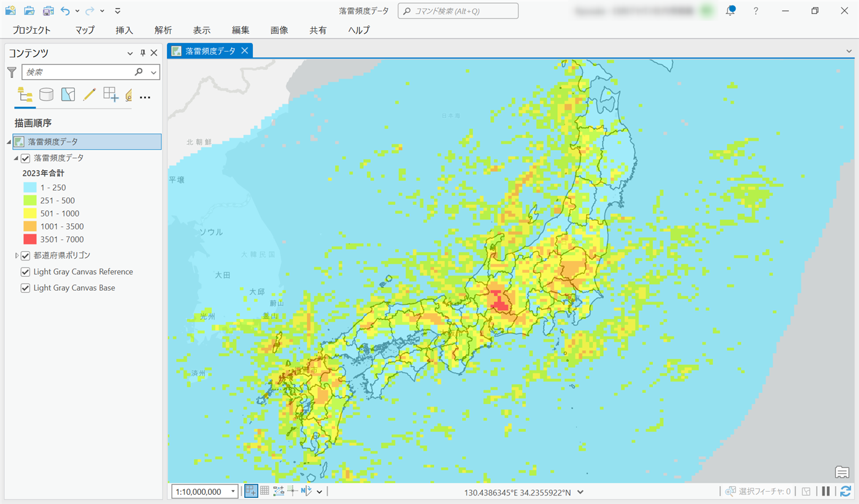Toggle the map grid icon in status bar
Screen dimensions: 859x504
point(264,491)
